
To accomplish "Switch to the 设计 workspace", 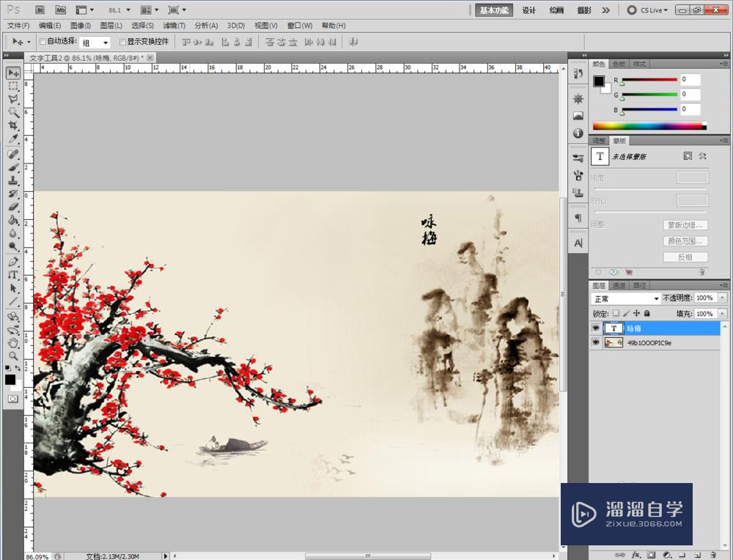I will (x=529, y=10).
